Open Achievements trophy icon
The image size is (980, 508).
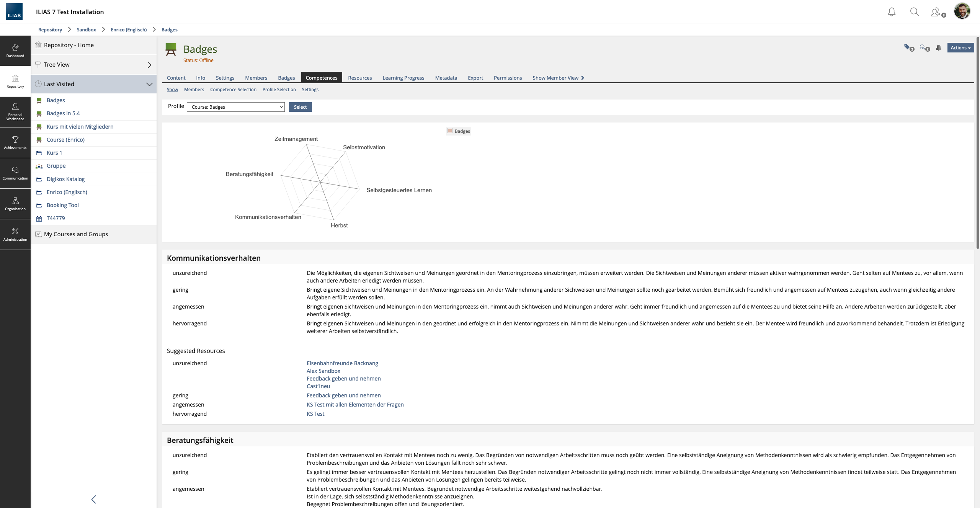pyautogui.click(x=15, y=142)
